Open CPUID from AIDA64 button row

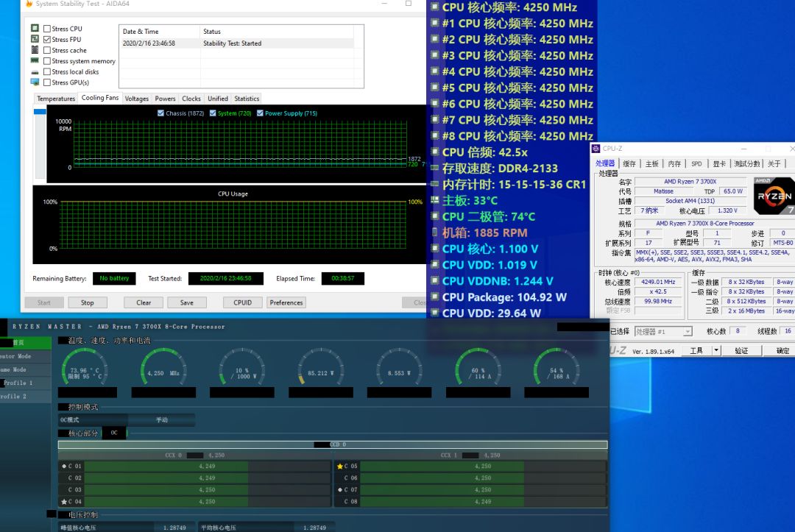[x=242, y=302]
